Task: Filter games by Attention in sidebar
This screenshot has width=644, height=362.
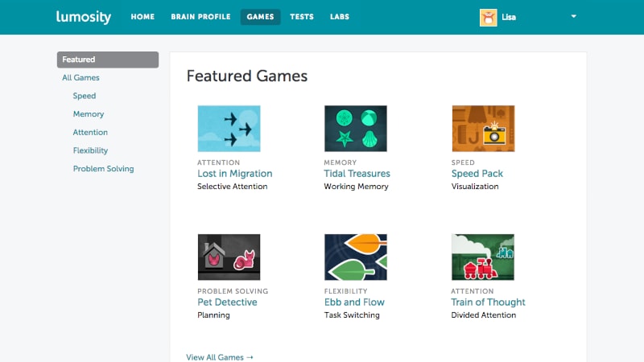Action: tap(90, 132)
